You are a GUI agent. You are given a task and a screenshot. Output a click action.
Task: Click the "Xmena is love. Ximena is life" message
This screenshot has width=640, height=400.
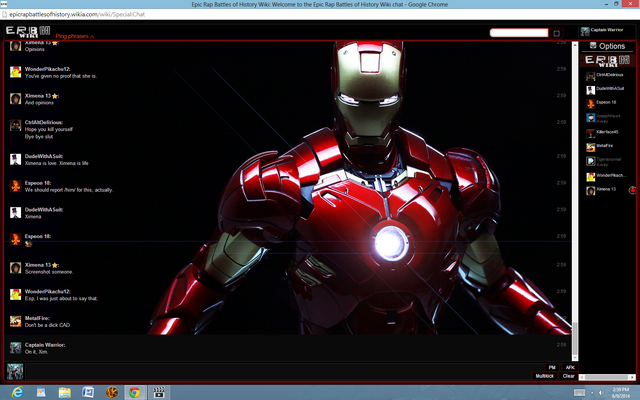click(x=56, y=163)
